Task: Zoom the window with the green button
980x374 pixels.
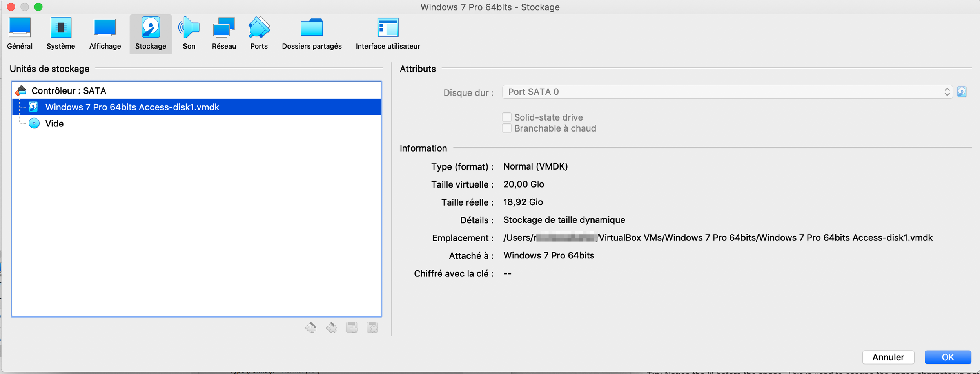Action: coord(38,7)
